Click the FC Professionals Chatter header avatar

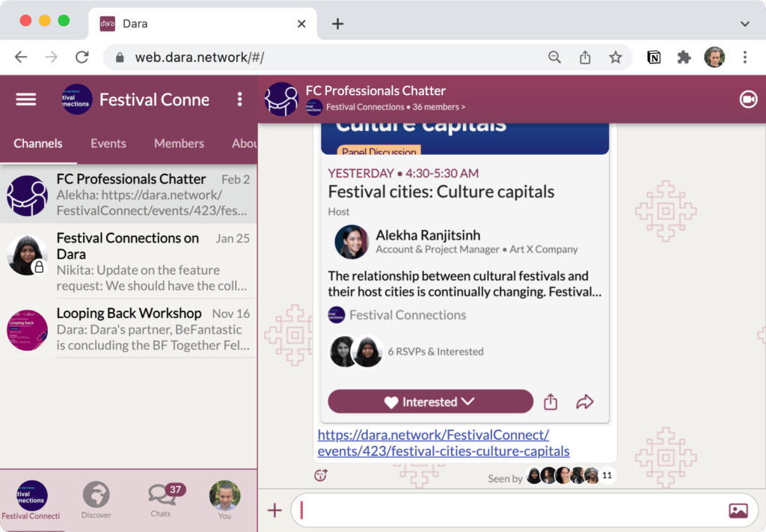(x=281, y=100)
